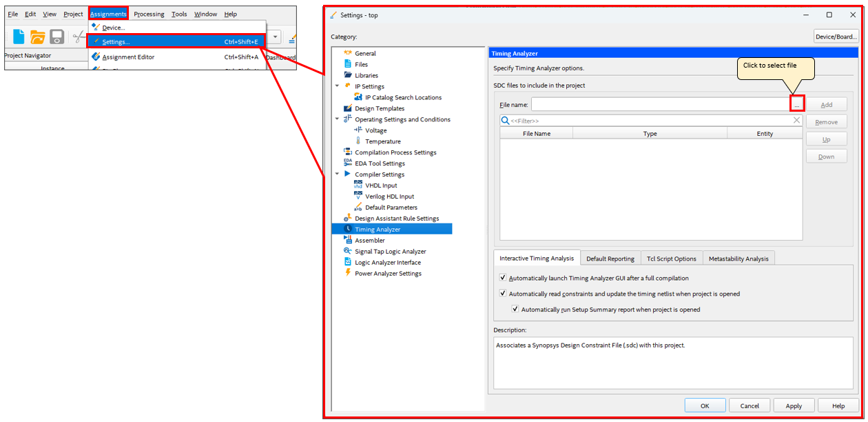Disable Automatically run Setup Summary report
The image size is (868, 422).
point(515,310)
